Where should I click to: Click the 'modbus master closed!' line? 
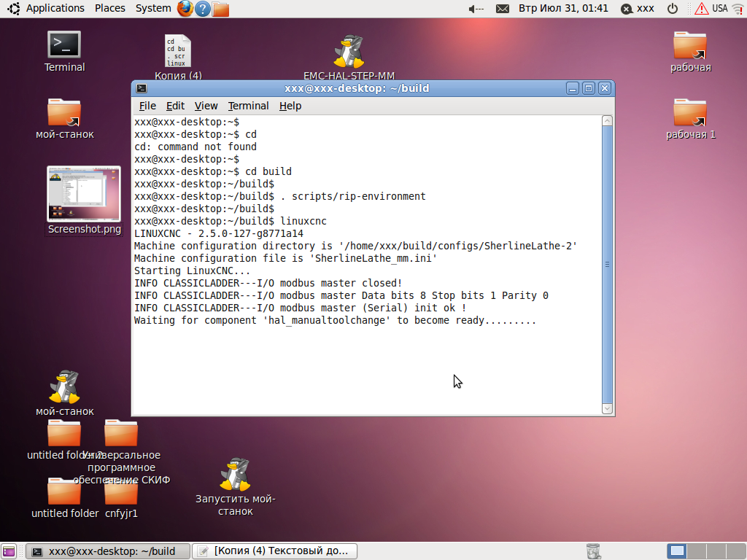268,283
